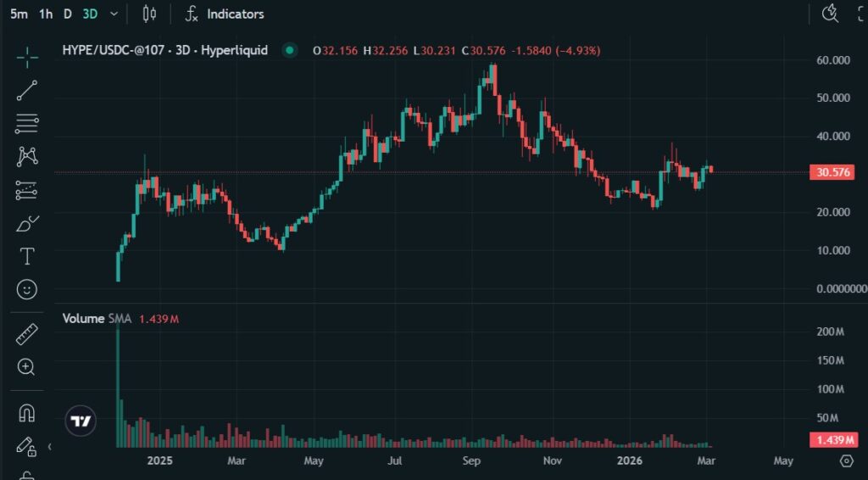868x480 pixels.
Task: Open the Fibonacci retracement tool
Action: click(27, 124)
